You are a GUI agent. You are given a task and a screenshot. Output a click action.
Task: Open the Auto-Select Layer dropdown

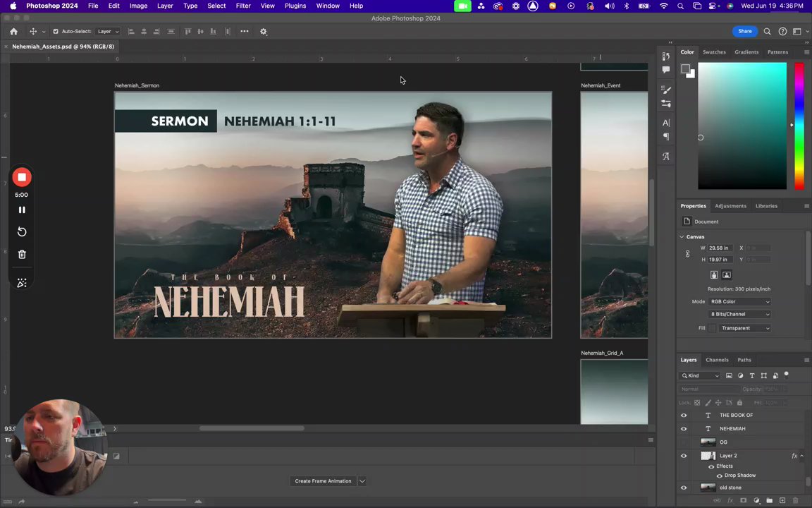[108, 31]
